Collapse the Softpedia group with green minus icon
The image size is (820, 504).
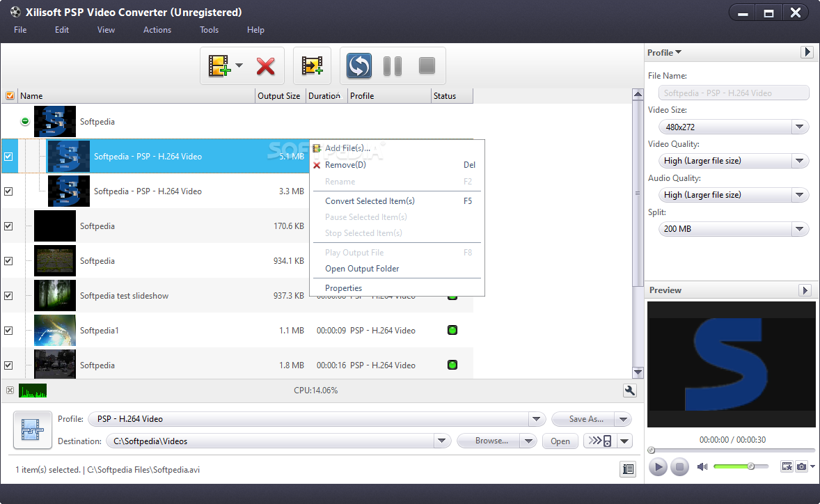[24, 121]
